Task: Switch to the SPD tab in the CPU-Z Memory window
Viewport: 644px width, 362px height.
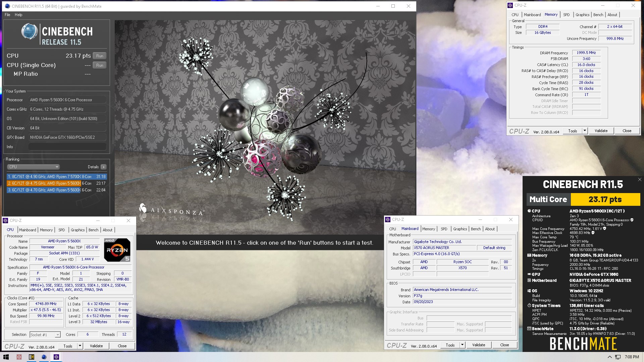Action: [x=566, y=15]
